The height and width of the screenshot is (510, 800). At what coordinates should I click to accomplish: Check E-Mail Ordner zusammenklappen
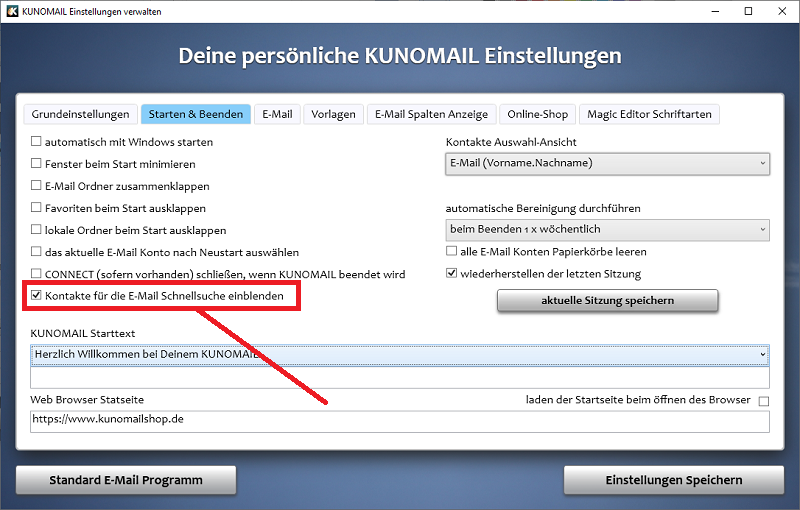36,185
